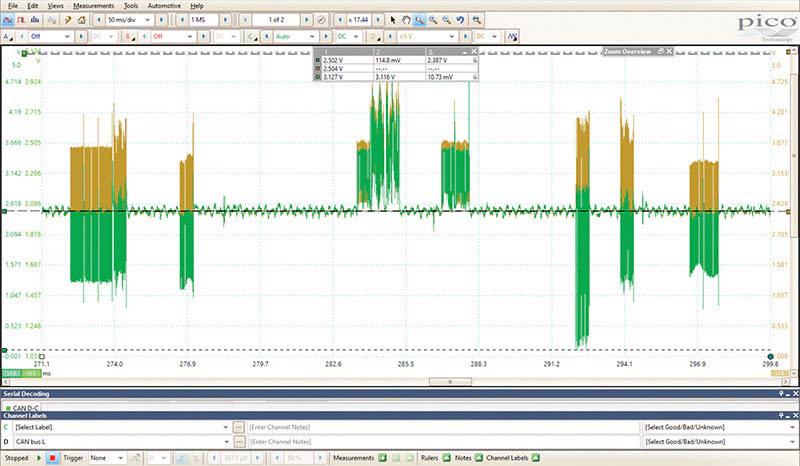
Task: Open Channel C options button
Action: pos(252,36)
